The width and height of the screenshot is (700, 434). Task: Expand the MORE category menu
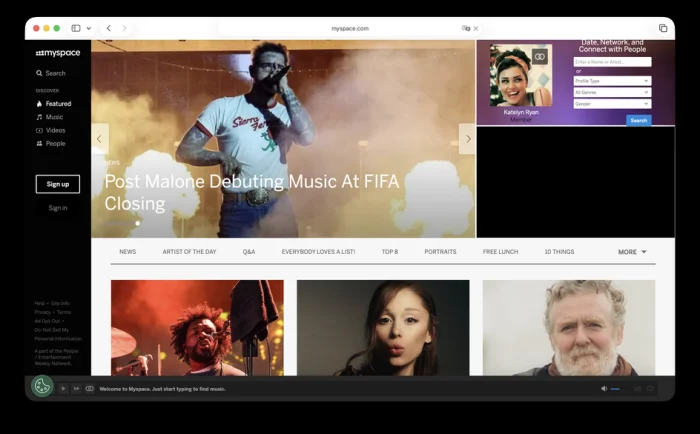[x=632, y=252]
